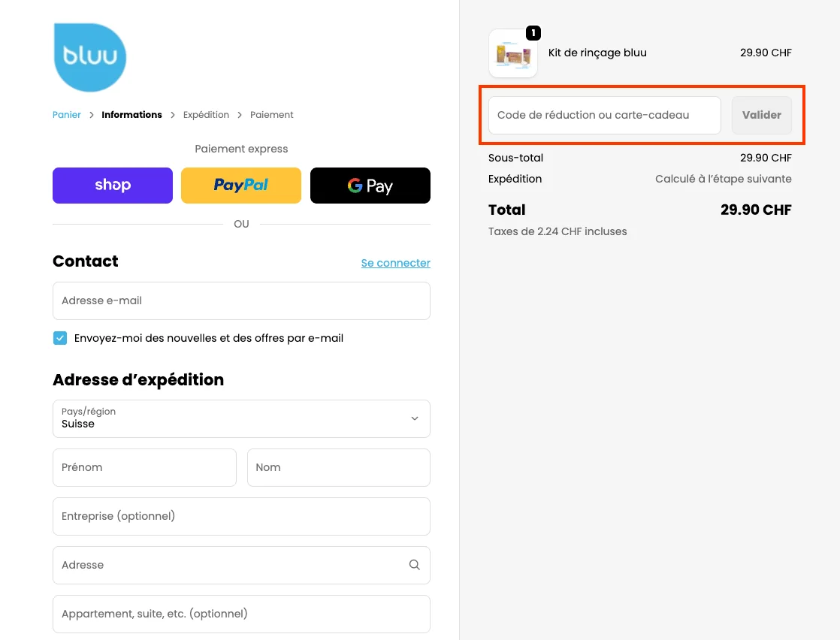Click the Appartement, suite field

240,614
